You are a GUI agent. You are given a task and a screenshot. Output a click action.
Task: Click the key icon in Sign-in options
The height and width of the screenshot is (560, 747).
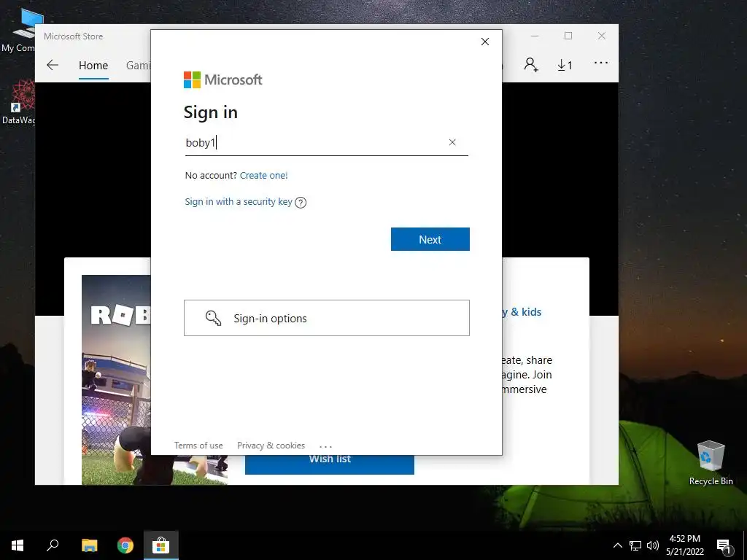pyautogui.click(x=213, y=318)
